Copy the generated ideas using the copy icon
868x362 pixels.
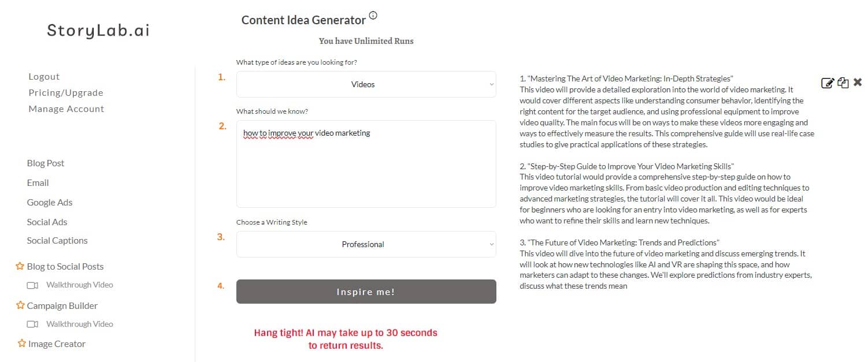[x=843, y=82]
